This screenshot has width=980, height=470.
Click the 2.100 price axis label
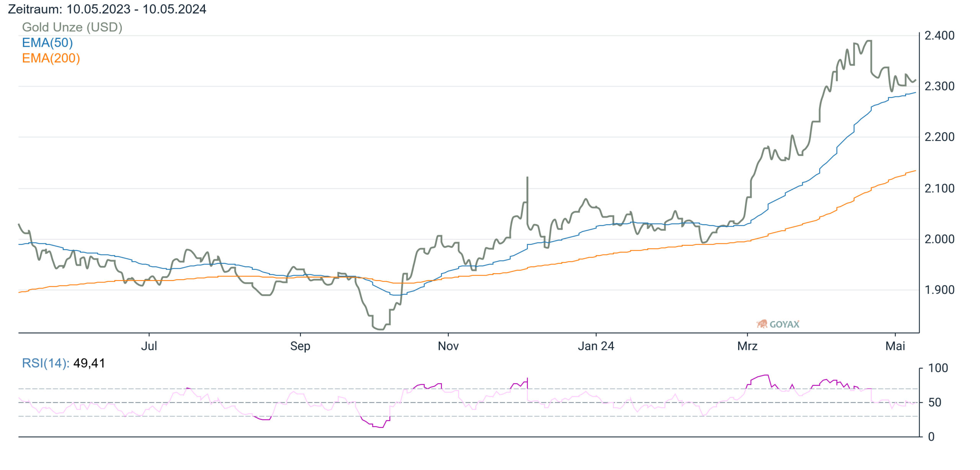coord(939,188)
